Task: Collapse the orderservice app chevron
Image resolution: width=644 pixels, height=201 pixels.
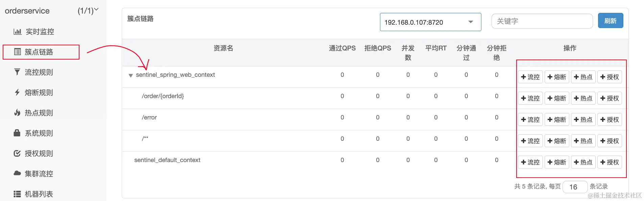Action: 96,10
